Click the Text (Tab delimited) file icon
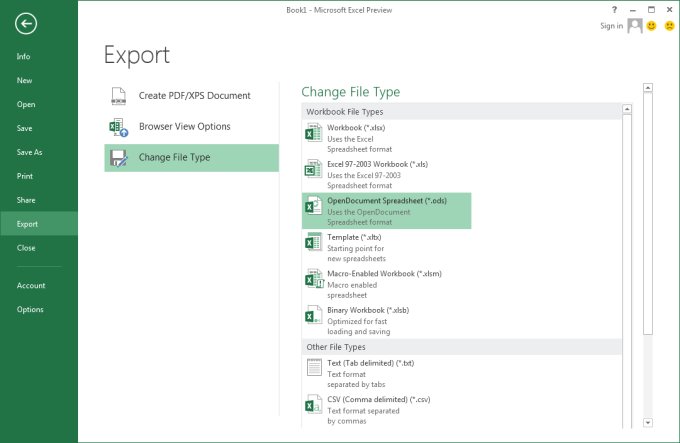The height and width of the screenshot is (443, 680). pos(314,369)
